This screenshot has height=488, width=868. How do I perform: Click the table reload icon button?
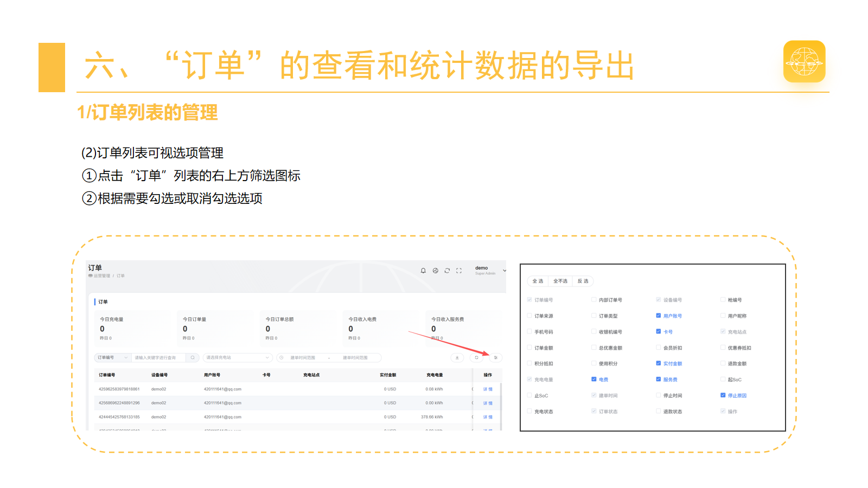[476, 358]
